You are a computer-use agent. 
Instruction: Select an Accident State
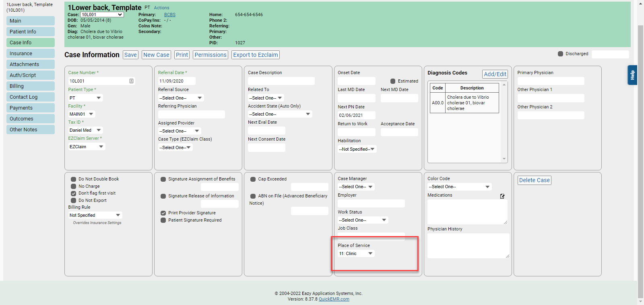point(280,114)
